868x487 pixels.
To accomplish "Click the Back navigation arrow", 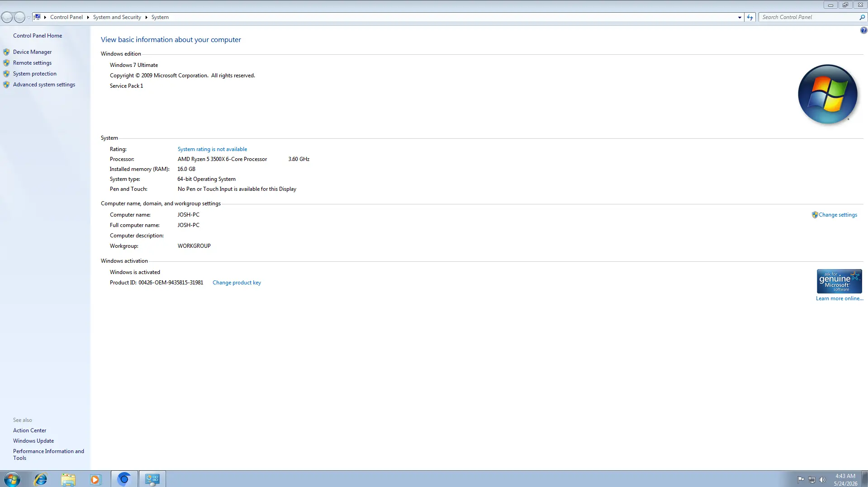I will pyautogui.click(x=7, y=17).
